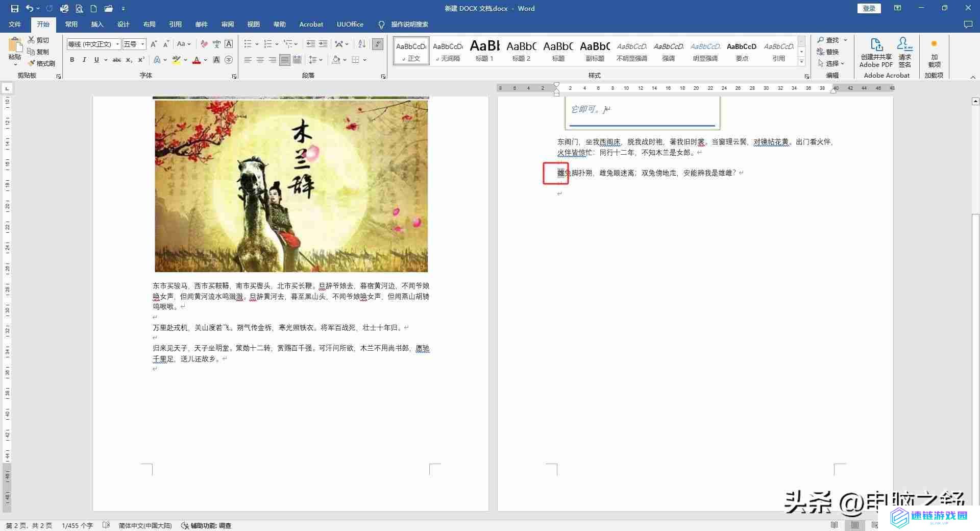Screen dimensions: 980x531
Task: Apply character shading icon
Action: point(216,60)
